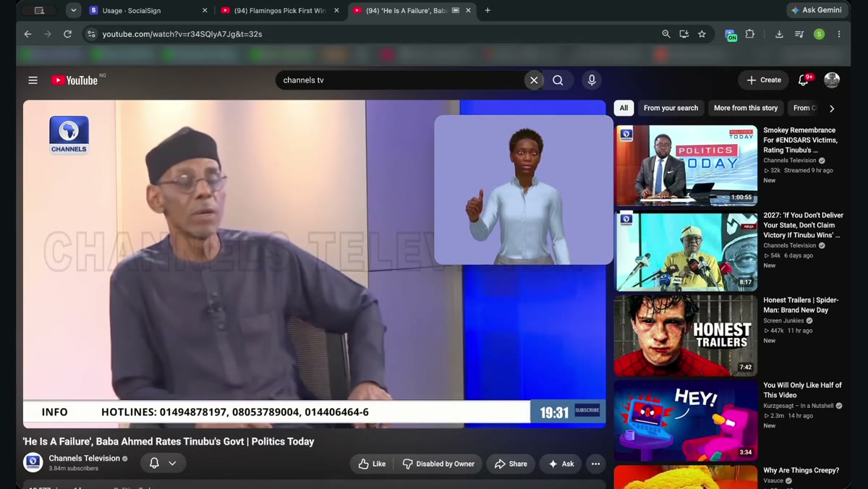The image size is (868, 489).
Task: Show more filter chips with arrow
Action: 832,109
